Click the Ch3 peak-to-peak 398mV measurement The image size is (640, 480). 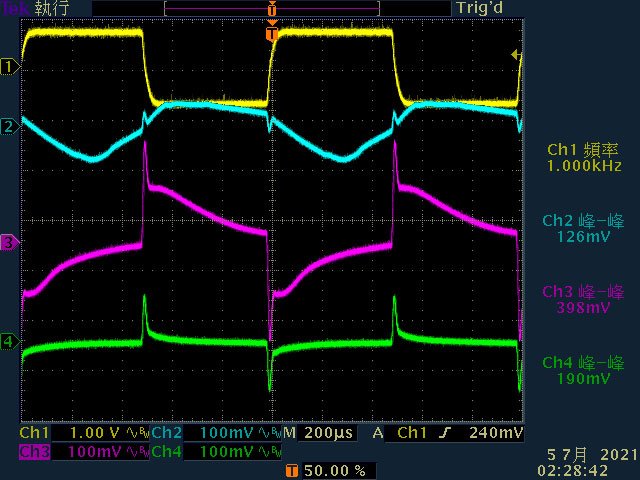coord(584,300)
